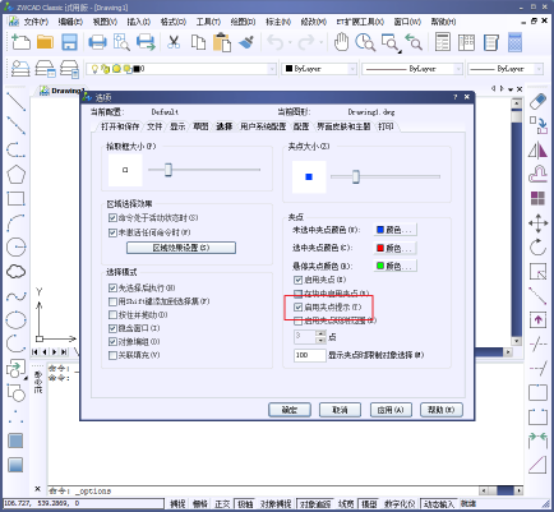
Task: Open the ByLayer linetype dropdown
Action: click(412, 69)
